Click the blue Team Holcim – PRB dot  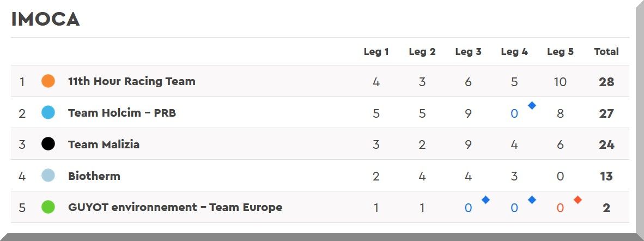tap(48, 113)
